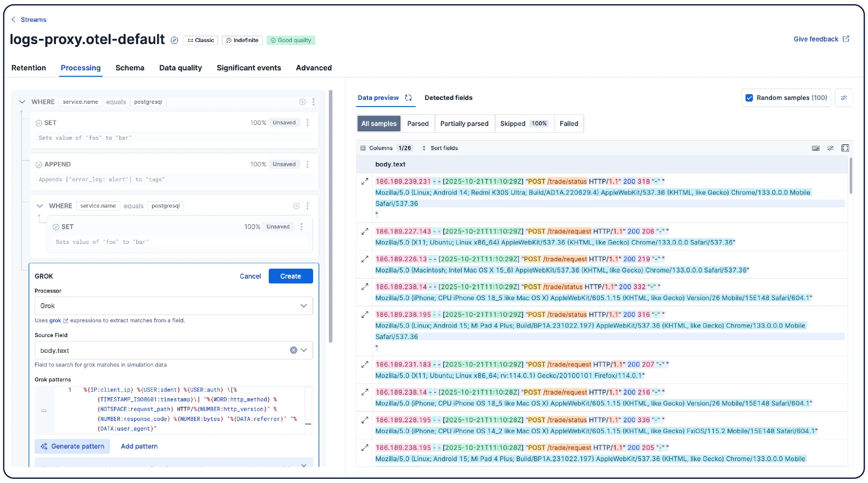Collapse the top WHERE service.name condition chevron

(22, 102)
